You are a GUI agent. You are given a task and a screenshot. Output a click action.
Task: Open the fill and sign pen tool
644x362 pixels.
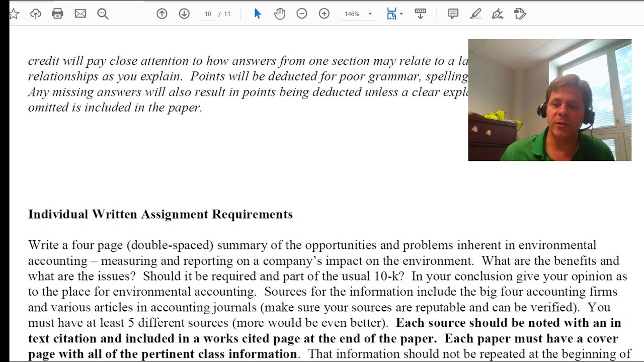click(x=498, y=14)
